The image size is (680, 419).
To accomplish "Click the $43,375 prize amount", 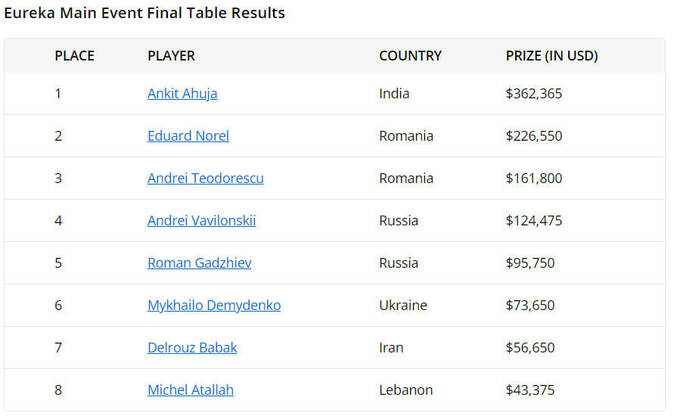I will coord(530,390).
